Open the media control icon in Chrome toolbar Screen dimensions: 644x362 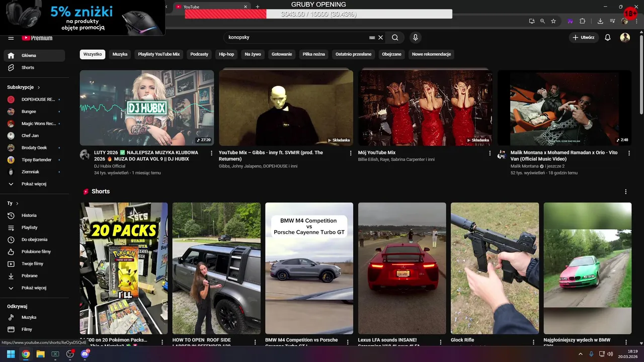click(612, 21)
